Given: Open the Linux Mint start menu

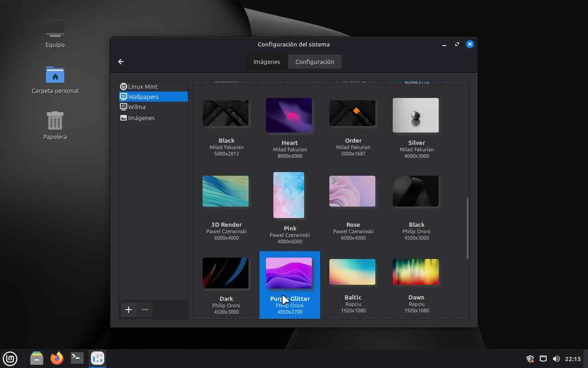Looking at the screenshot, I should pos(10,358).
